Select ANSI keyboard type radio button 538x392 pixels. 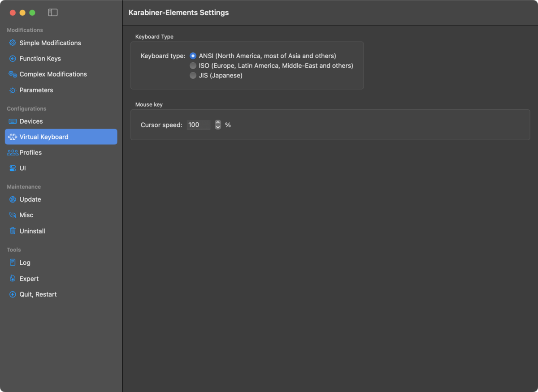coord(193,56)
